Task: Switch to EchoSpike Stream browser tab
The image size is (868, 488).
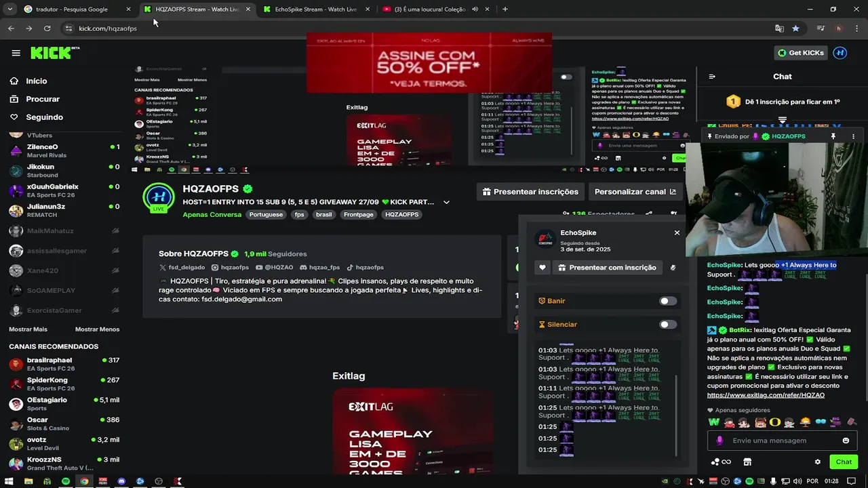Action: click(315, 9)
